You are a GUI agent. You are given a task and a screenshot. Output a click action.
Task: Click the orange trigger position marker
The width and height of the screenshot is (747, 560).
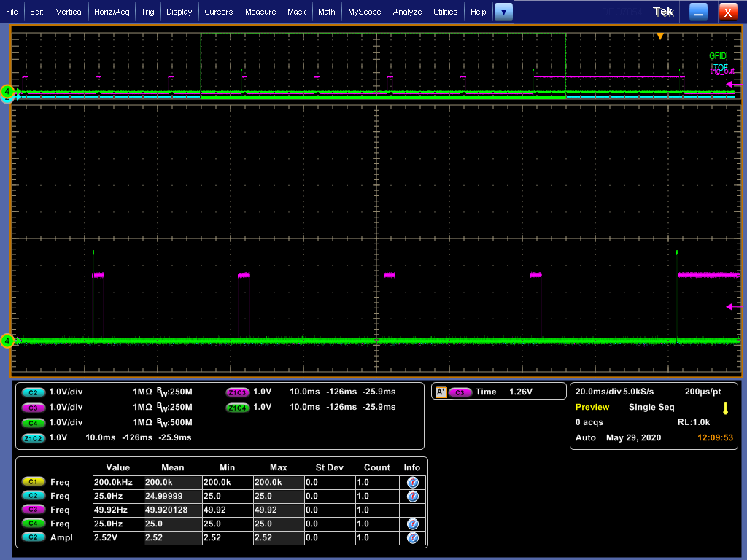660,36
